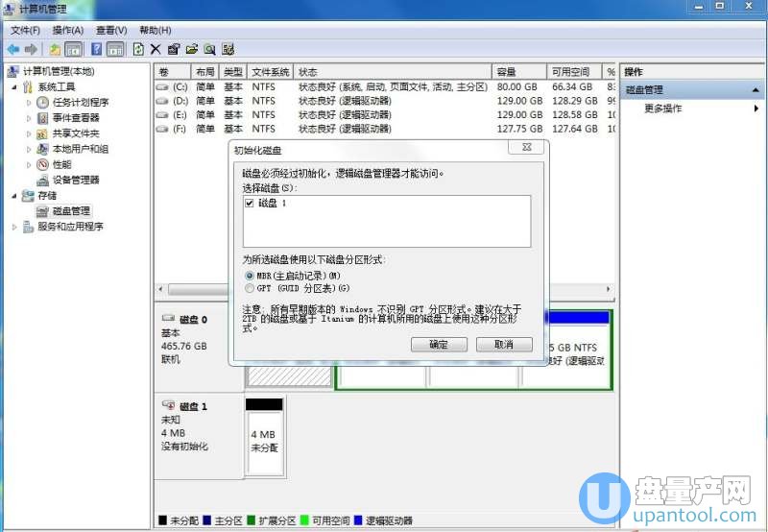Click the refresh toolbar icon
Viewport: 768px width, 532px height.
[138, 49]
